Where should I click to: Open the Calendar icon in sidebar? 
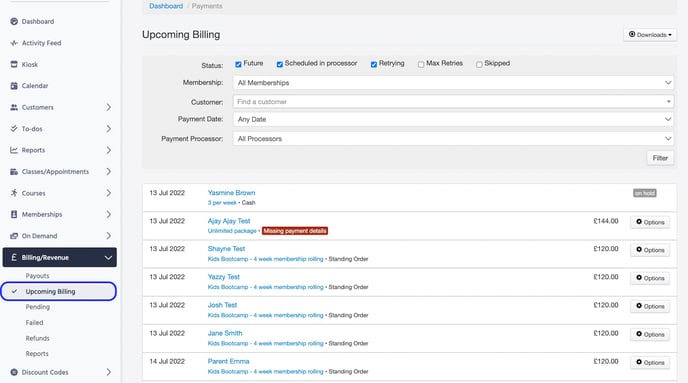pos(14,86)
